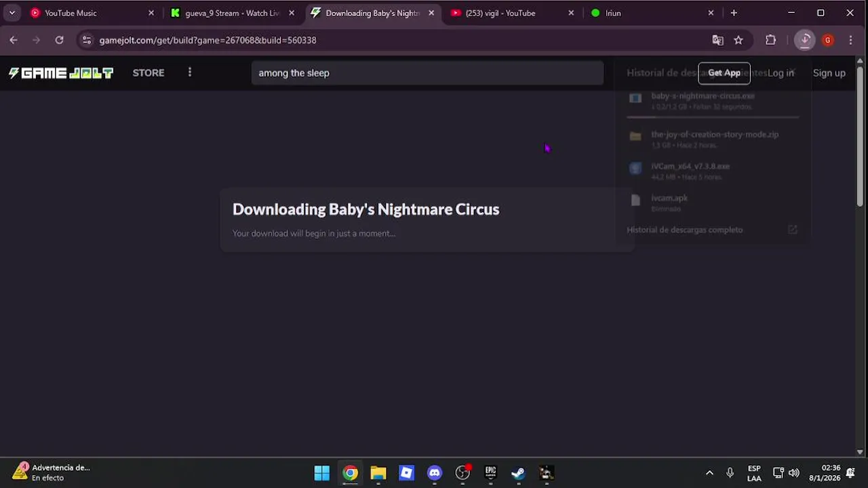This screenshot has width=868, height=488.
Task: Click the-joy-of-creation-story-mode.zip download entry
Action: coord(713,140)
